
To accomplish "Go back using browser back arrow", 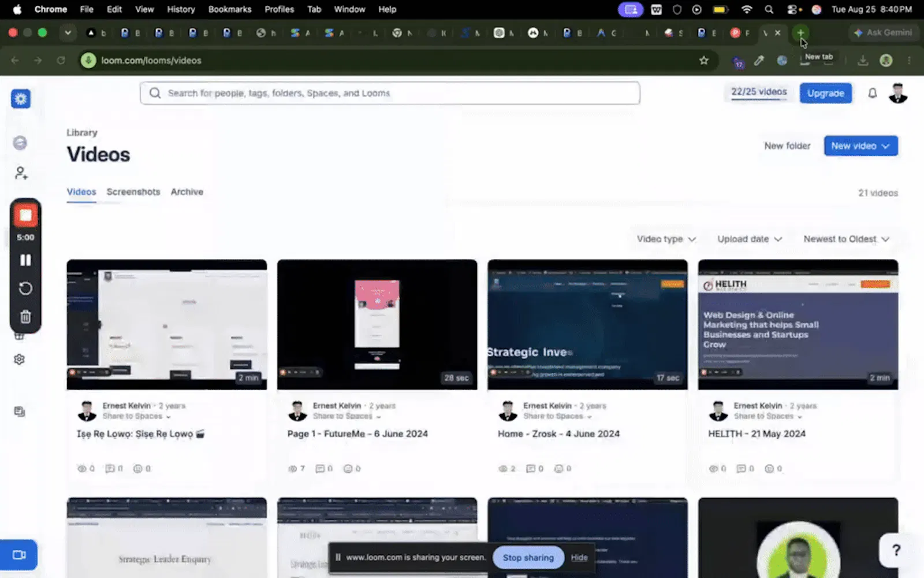I will [x=15, y=60].
